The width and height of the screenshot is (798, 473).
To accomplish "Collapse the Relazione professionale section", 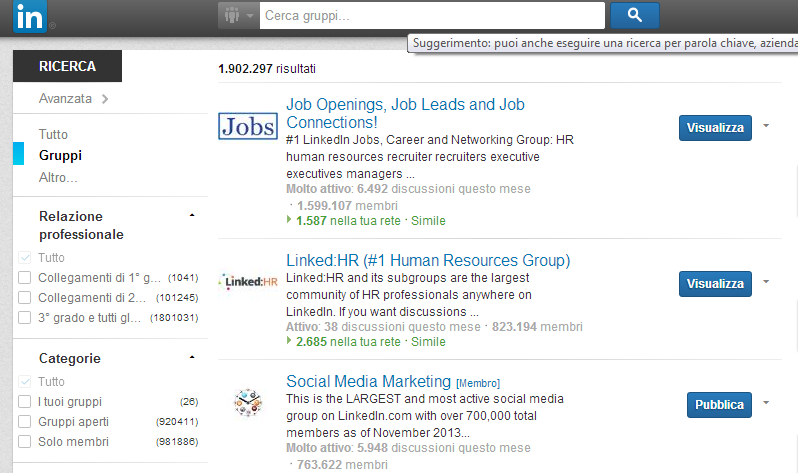I will pyautogui.click(x=192, y=216).
